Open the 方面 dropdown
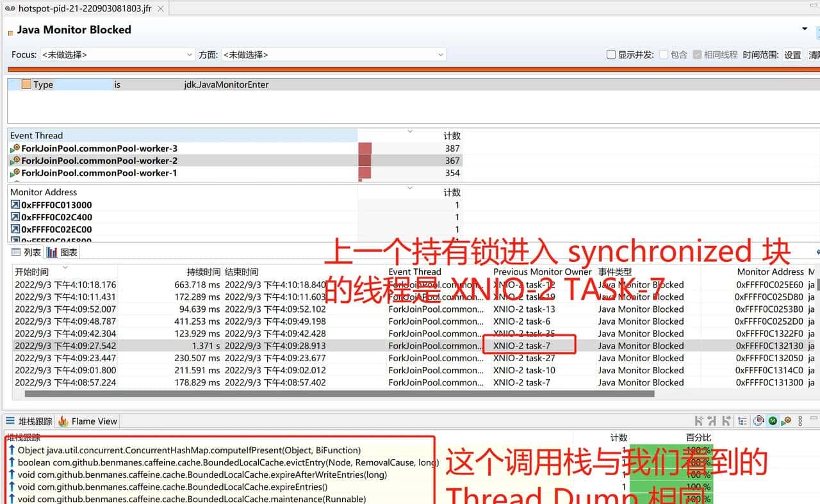The width and height of the screenshot is (820, 504). (333, 55)
